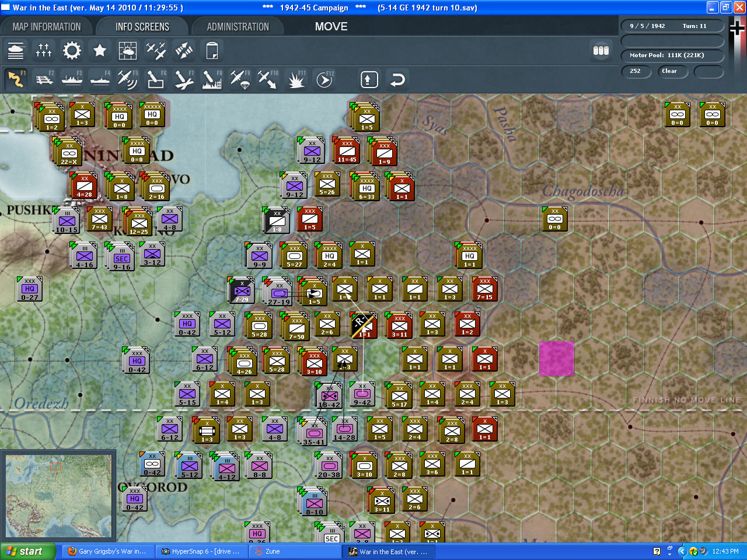The width and height of the screenshot is (747, 560).
Task: Select the magenta highlighted hex
Action: pyautogui.click(x=556, y=359)
